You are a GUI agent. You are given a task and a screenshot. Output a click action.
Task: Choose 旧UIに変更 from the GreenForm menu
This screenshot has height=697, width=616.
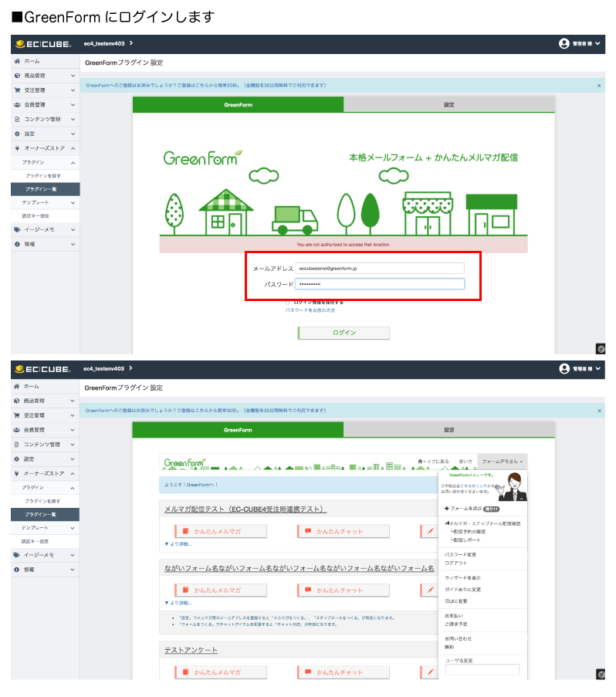pos(456,601)
